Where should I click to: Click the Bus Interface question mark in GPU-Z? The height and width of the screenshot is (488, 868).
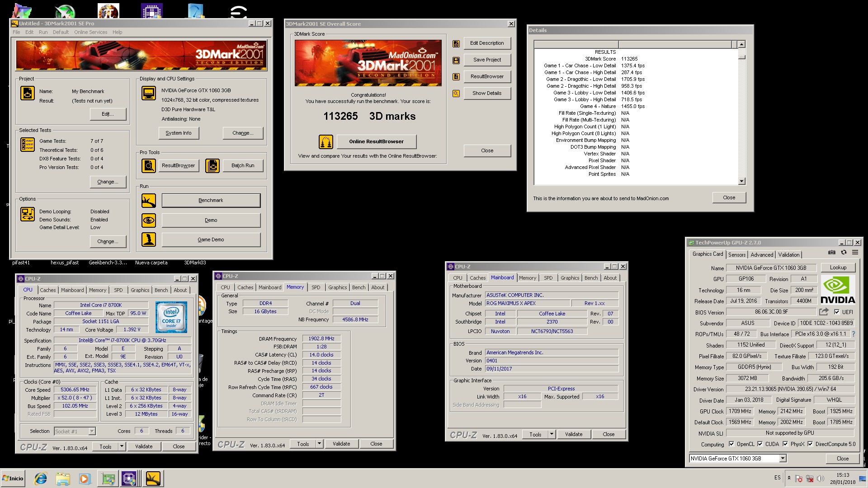point(854,334)
